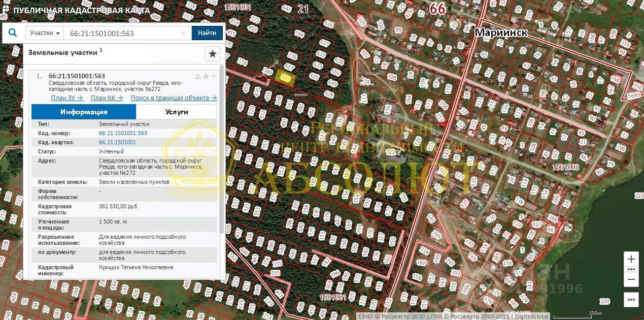
Task: Open cadastral quarter link 66:21:1501001
Action: coord(117,142)
